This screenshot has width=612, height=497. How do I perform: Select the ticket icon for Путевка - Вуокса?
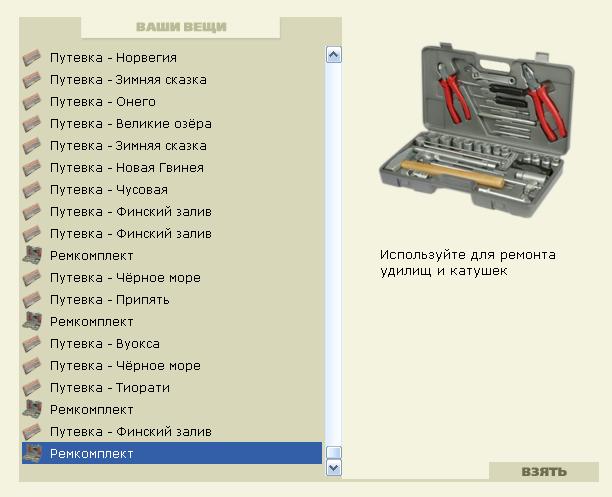31,344
